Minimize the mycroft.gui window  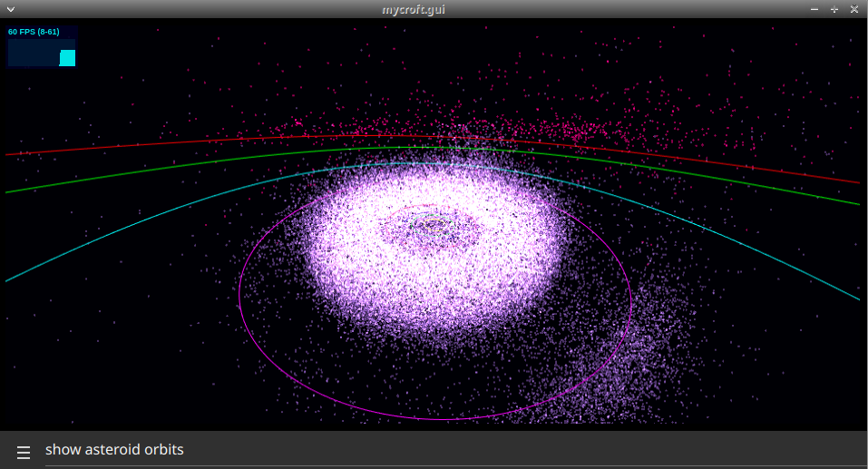click(814, 9)
